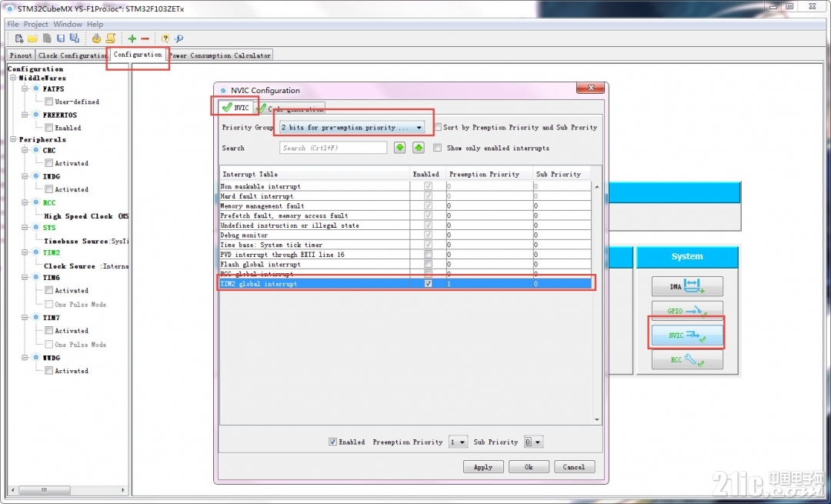Click the blue node icon beside IWDG

click(x=36, y=176)
